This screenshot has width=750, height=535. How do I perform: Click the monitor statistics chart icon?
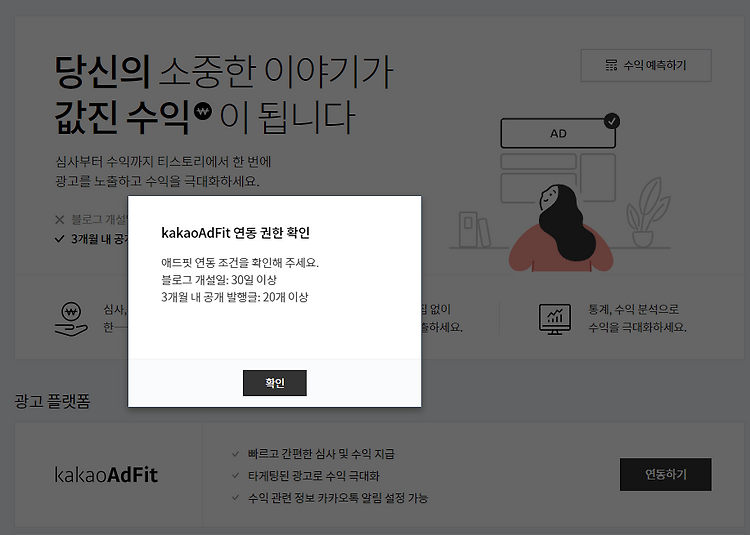click(x=554, y=319)
